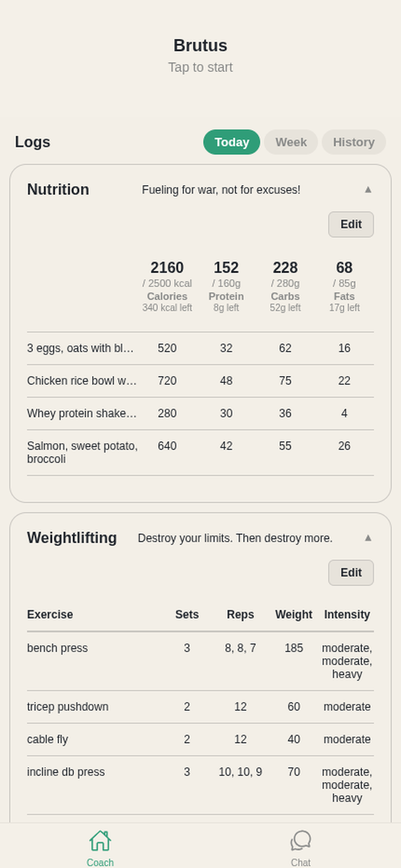This screenshot has height=868, width=401.
Task: Switch logs view to History
Action: tap(354, 142)
